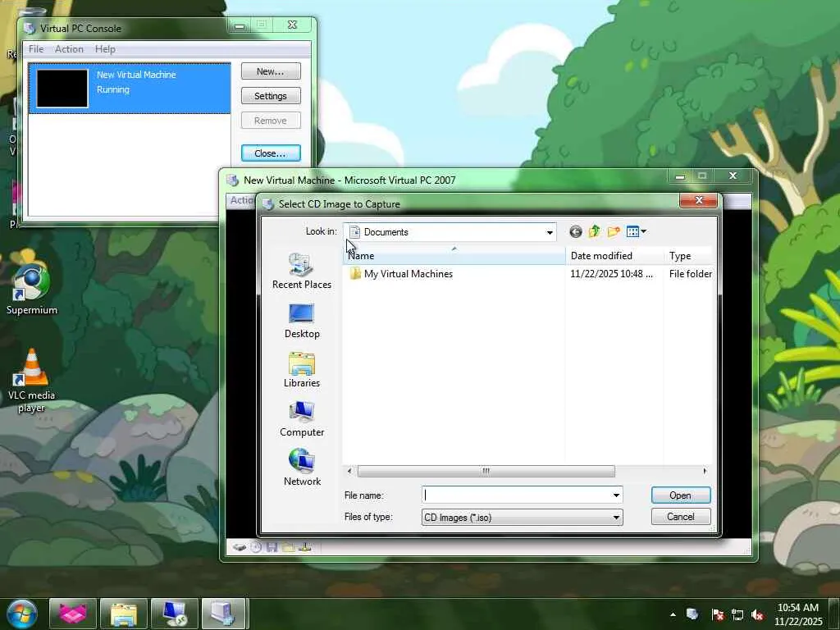Open the View menu icon in dialog
The width and height of the screenshot is (840, 630).
(636, 231)
